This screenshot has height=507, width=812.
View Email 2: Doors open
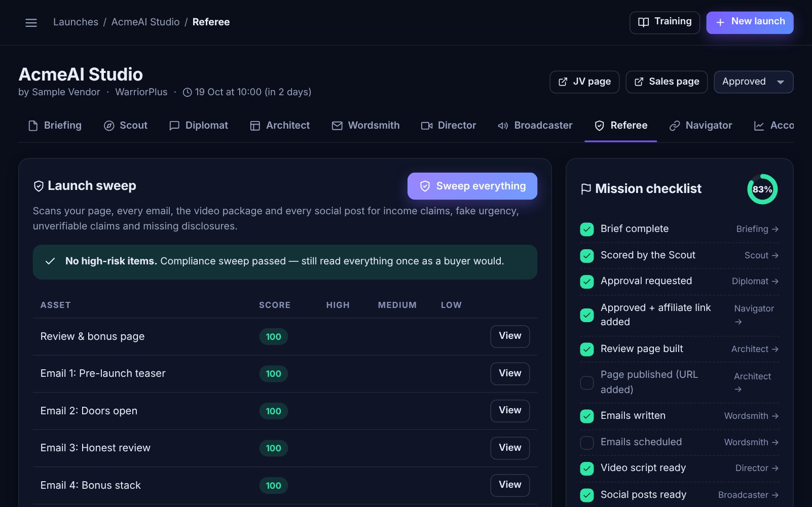pyautogui.click(x=510, y=411)
